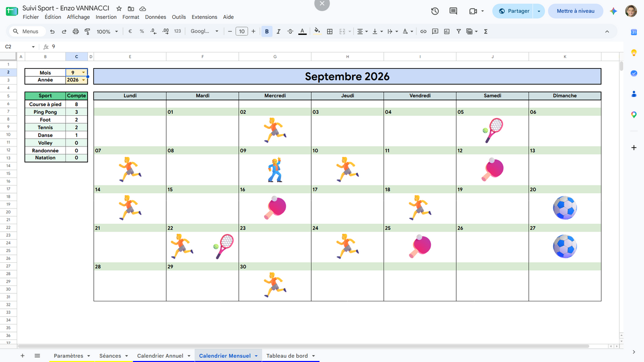
Task: Open the share options arrow beside Partager
Action: click(x=539, y=11)
